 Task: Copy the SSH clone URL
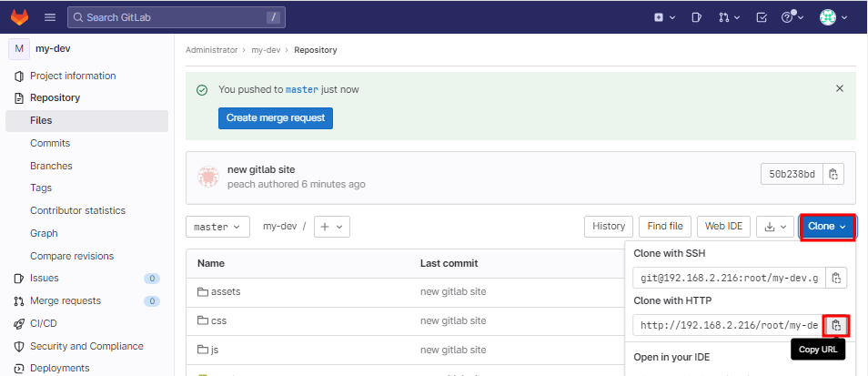point(836,278)
